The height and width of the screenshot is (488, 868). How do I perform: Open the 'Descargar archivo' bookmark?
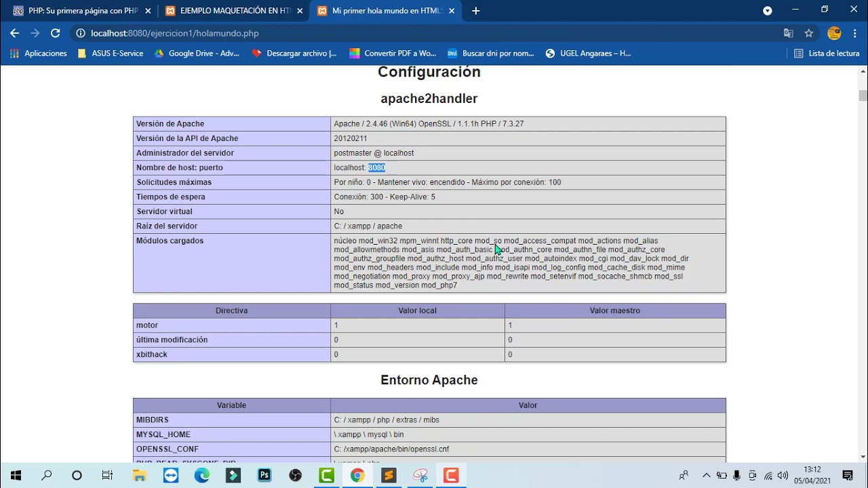point(294,54)
